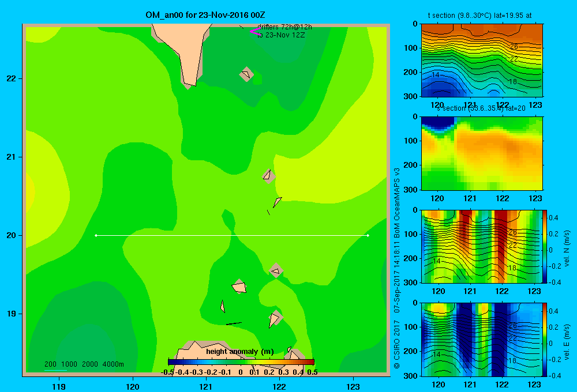Click the '0.5' maximum tick of height anomaly scale
The width and height of the screenshot is (577, 392).
pyautogui.click(x=312, y=372)
